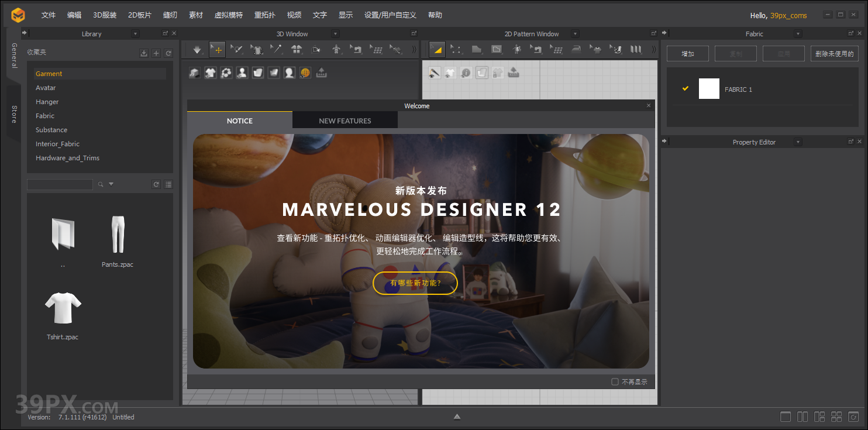Toggle the lock pattern shirt icon in 2D Window
The image size is (868, 430).
point(498,73)
